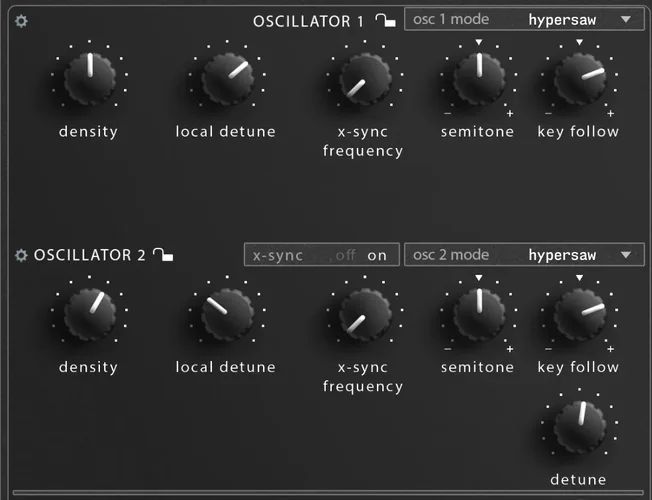Click the minus sign by Oscillator 2 semitone
The image size is (652, 500).
(x=448, y=349)
